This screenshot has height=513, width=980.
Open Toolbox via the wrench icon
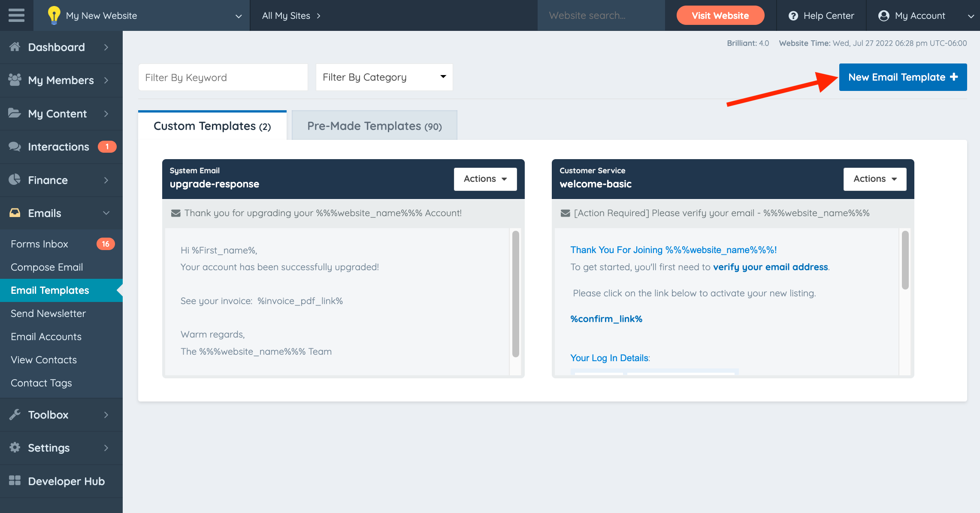tap(15, 414)
